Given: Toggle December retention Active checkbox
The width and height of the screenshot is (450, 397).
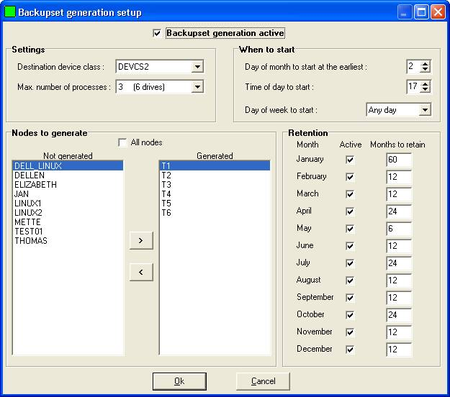Looking at the screenshot, I should coord(350,349).
